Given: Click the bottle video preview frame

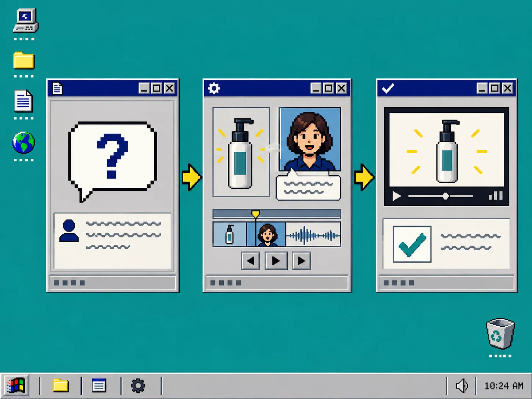Looking at the screenshot, I should tap(446, 150).
